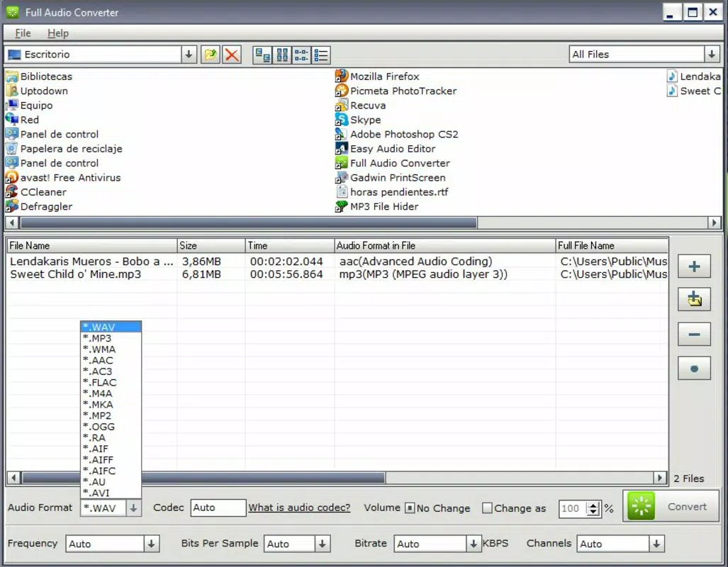Select Bibliotecas folder item
728x567 pixels.
point(39,76)
